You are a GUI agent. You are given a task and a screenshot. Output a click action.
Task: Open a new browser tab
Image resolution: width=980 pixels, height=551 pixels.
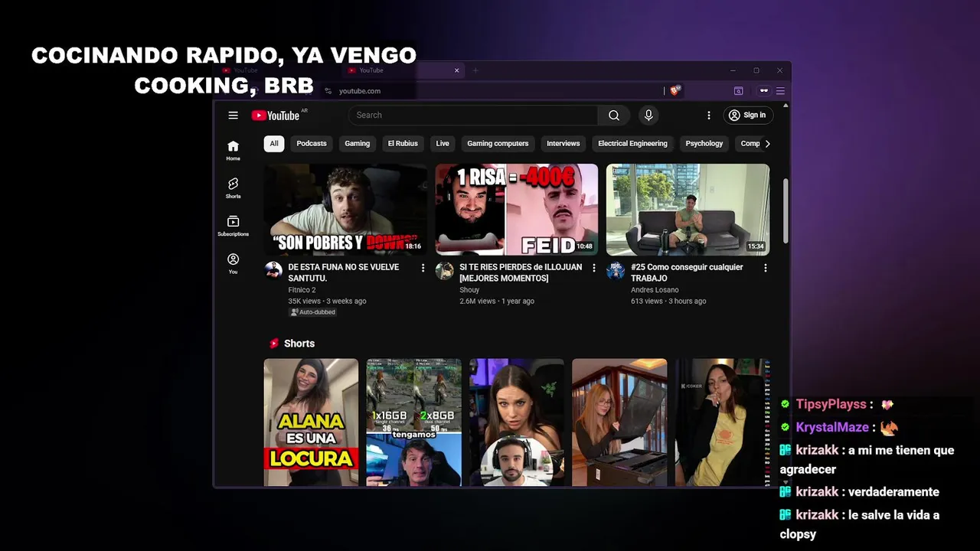tap(475, 70)
